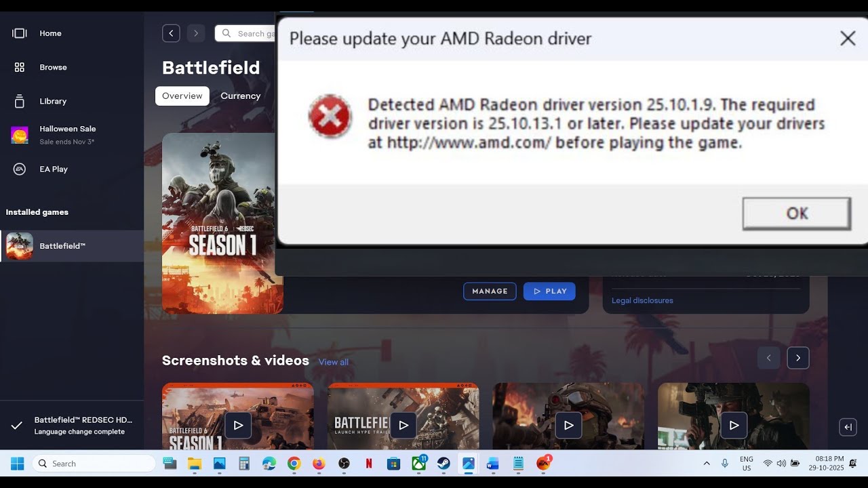
Task: Open Browse in the EA sidebar
Action: [53, 67]
